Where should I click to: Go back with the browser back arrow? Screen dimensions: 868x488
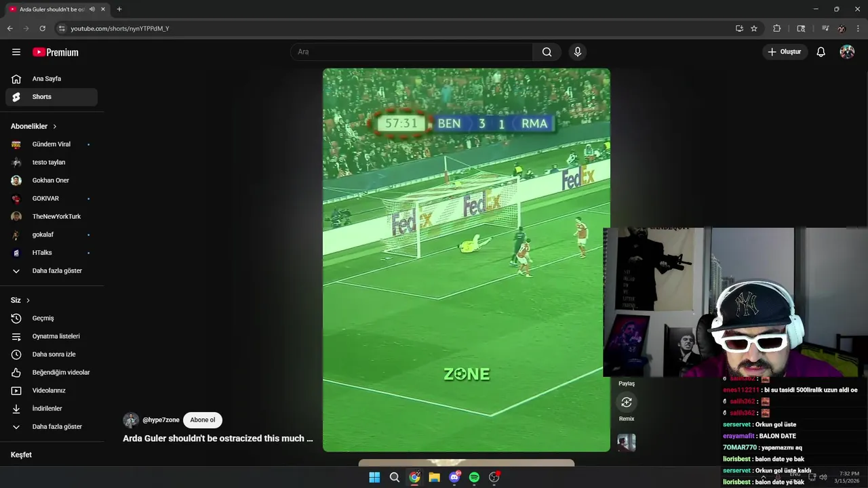[9, 28]
